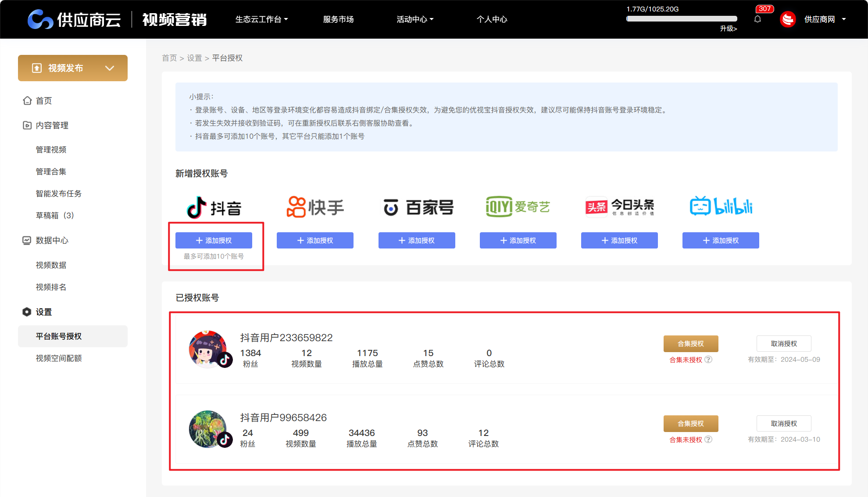Viewport: 868px width, 497px height.
Task: Click 合集授权 for 抖音用户99658426
Action: [x=691, y=424]
